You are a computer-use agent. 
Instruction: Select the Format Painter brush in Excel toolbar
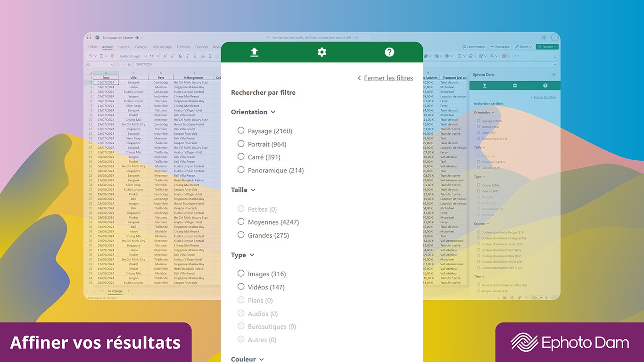point(112,56)
